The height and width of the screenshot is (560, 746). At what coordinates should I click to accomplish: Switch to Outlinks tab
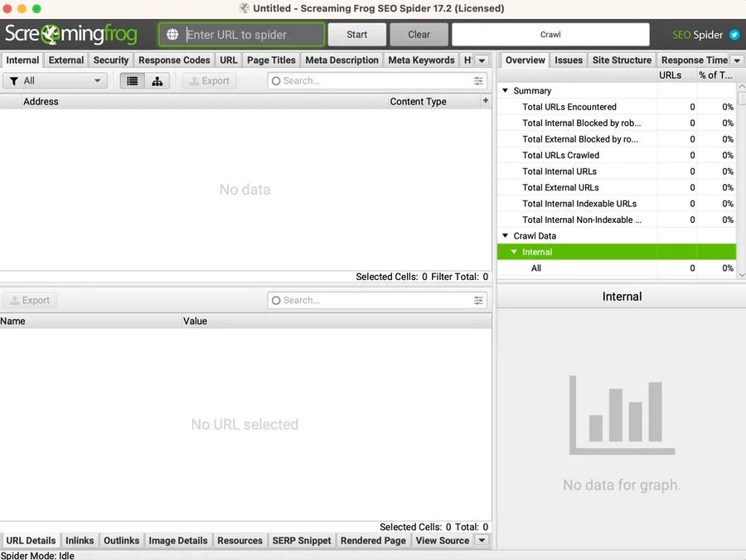tap(121, 540)
